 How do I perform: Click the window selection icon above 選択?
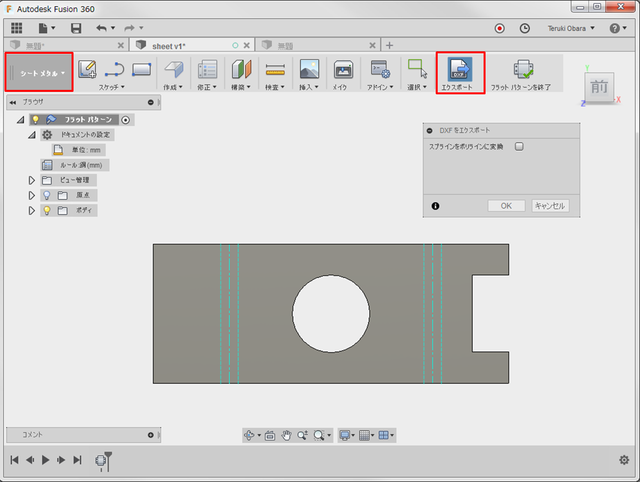pyautogui.click(x=418, y=68)
